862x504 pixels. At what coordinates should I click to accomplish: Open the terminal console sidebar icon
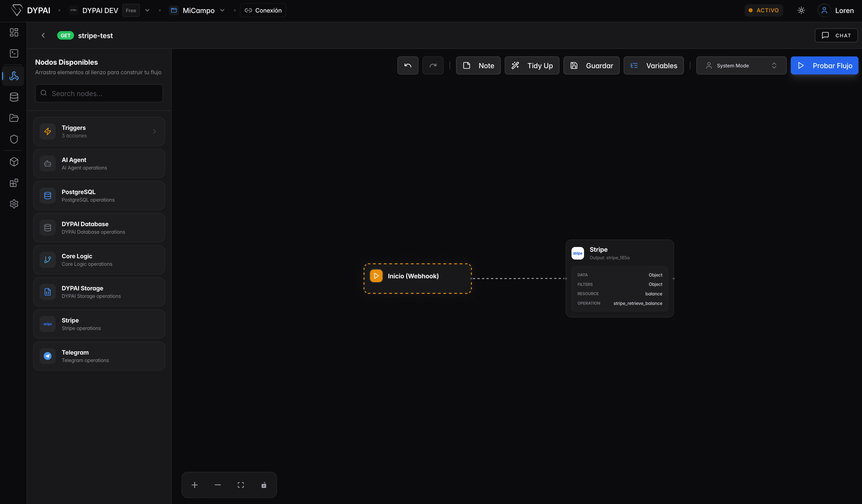[14, 53]
